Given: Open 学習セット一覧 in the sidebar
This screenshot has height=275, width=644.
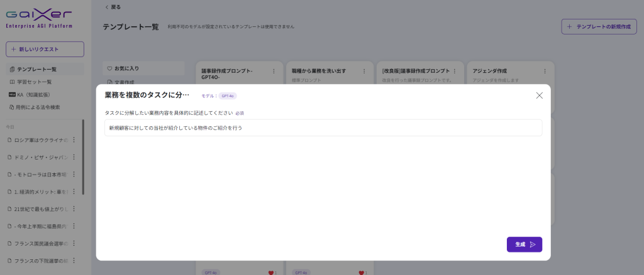Looking at the screenshot, I should pos(35,82).
